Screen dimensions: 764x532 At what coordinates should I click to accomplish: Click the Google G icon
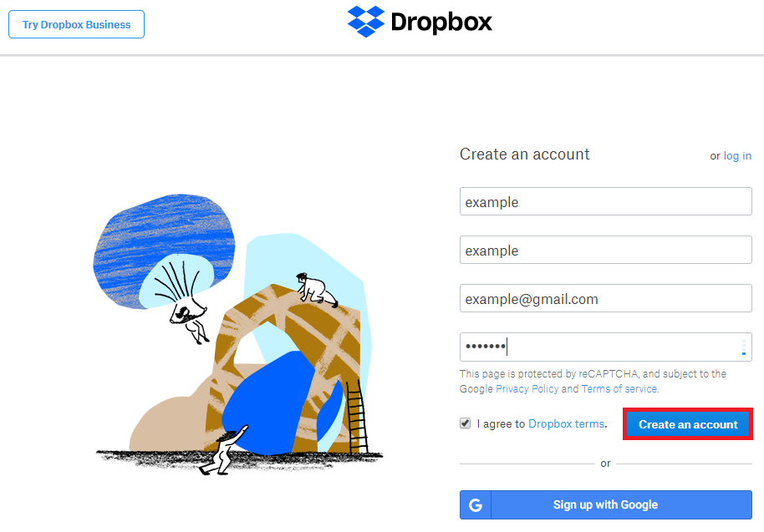pyautogui.click(x=476, y=505)
